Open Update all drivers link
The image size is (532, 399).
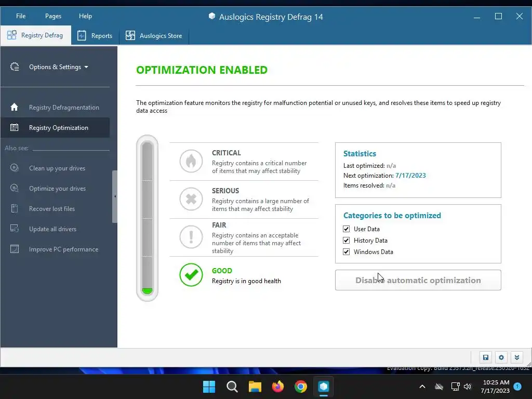[x=52, y=229]
